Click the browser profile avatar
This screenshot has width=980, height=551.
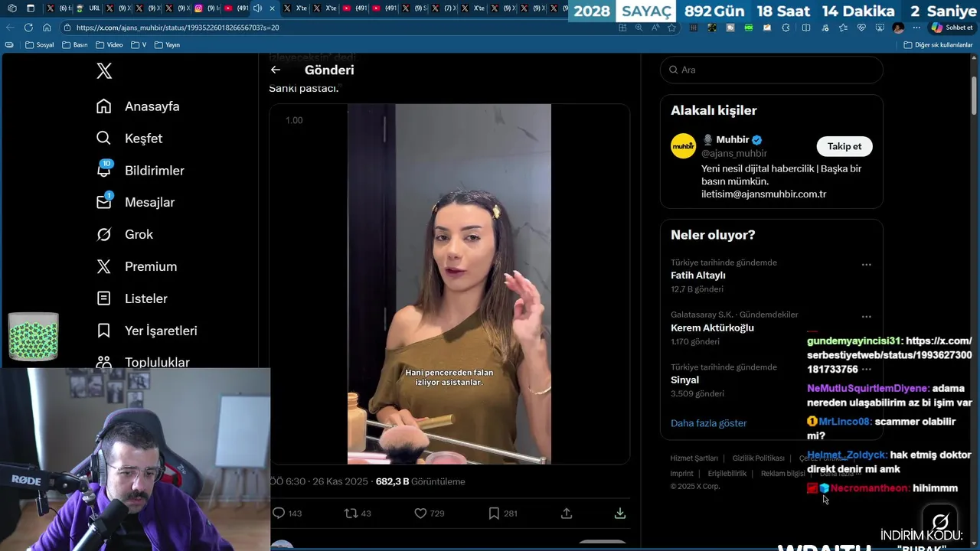[898, 28]
